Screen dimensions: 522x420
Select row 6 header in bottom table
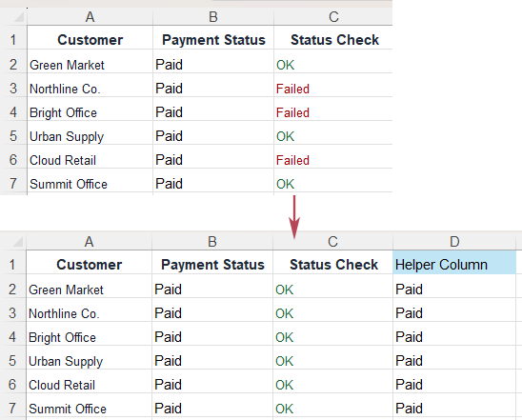click(12, 385)
